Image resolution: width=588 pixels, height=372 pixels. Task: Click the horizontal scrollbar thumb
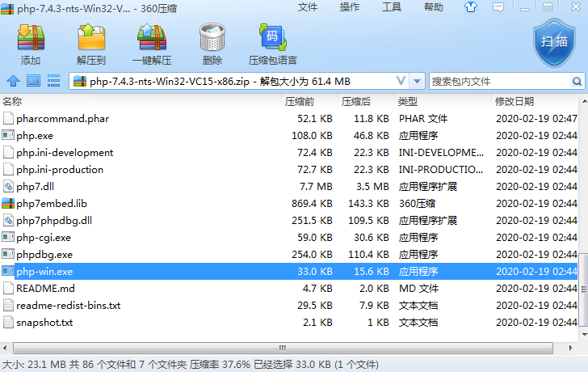tap(283, 348)
